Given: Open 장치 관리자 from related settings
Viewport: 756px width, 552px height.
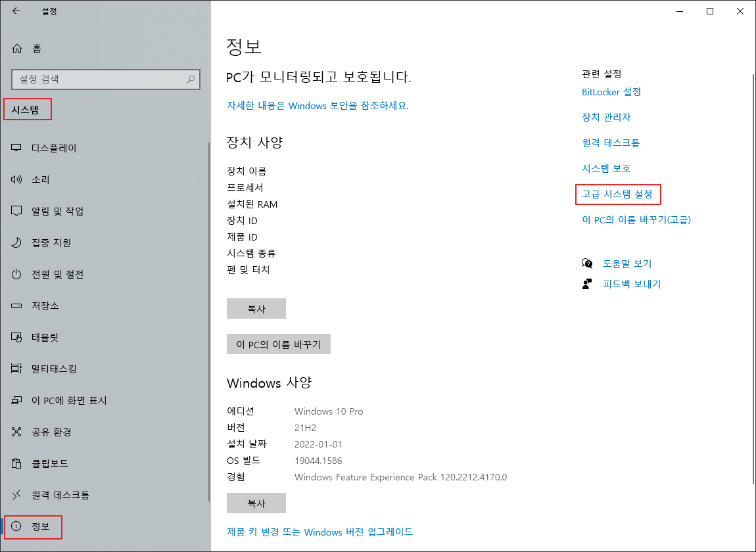Looking at the screenshot, I should (605, 117).
